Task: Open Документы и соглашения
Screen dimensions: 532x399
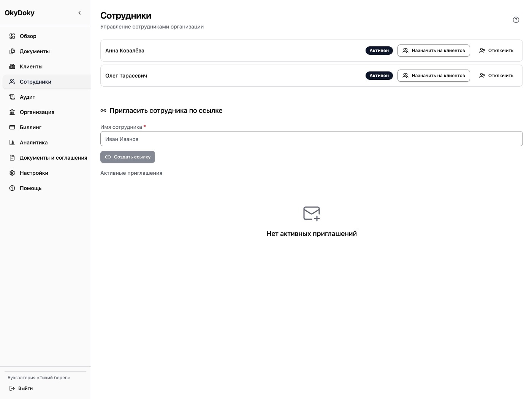Action: [47, 158]
